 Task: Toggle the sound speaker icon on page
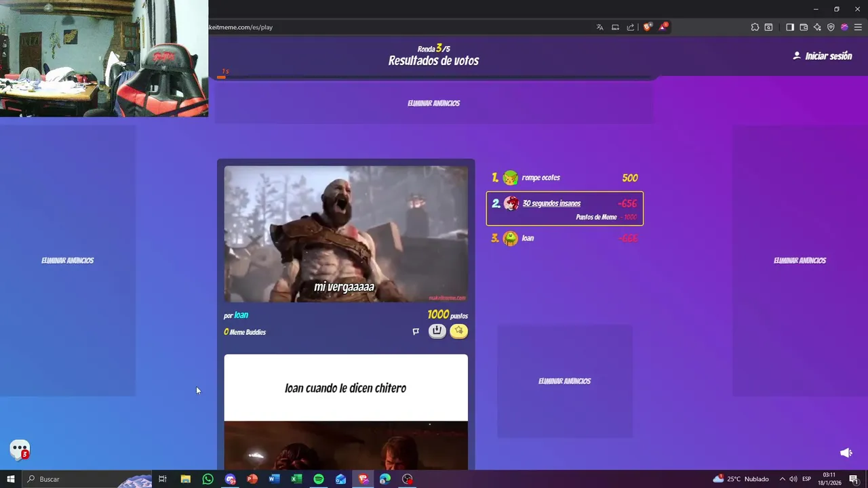(x=846, y=453)
